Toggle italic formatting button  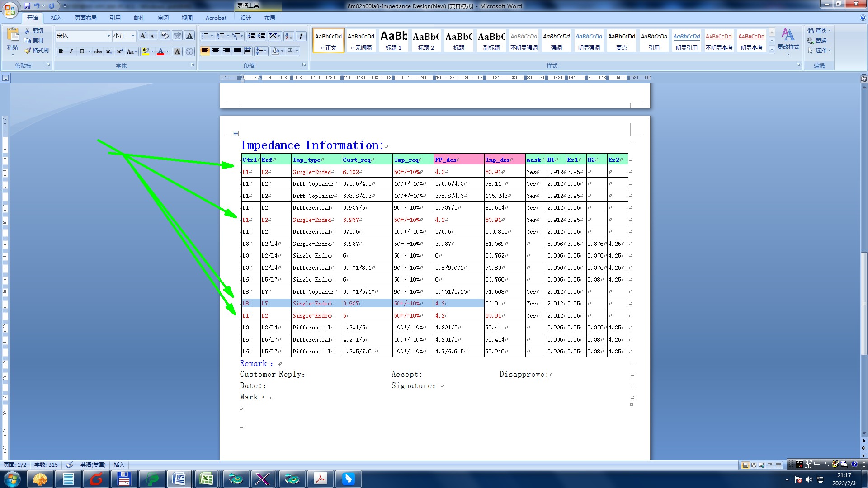tap(71, 52)
